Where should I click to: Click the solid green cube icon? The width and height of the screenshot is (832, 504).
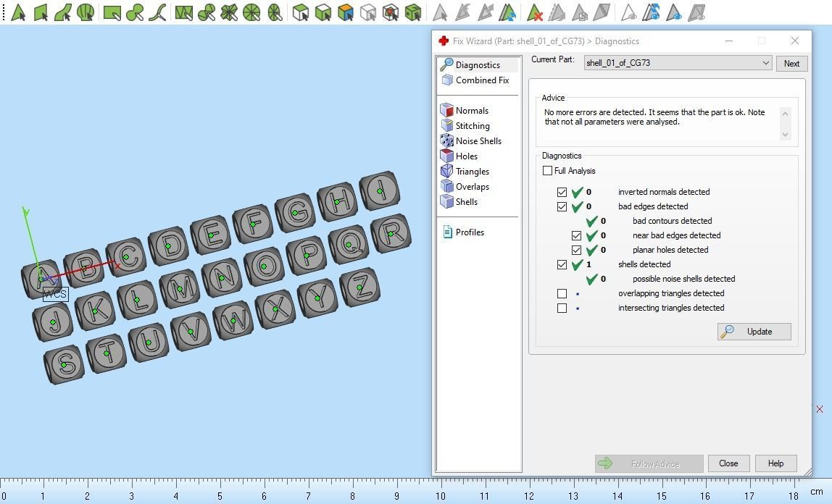[413, 12]
